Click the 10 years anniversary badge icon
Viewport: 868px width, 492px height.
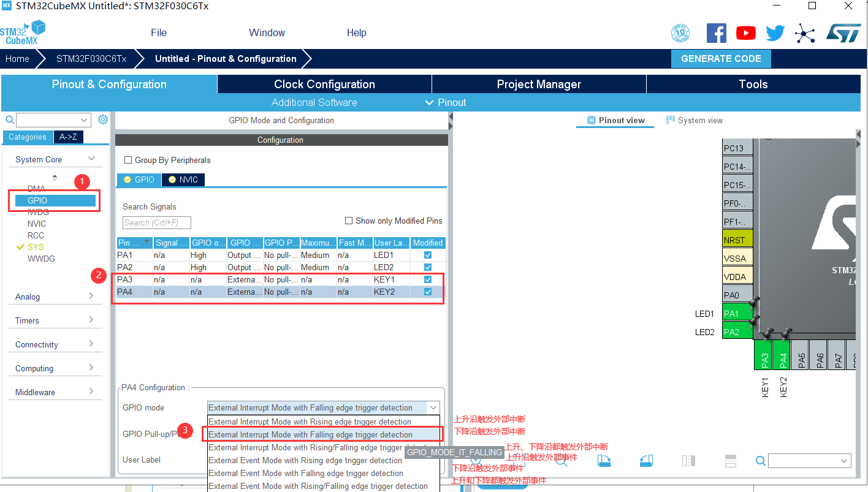pyautogui.click(x=680, y=34)
